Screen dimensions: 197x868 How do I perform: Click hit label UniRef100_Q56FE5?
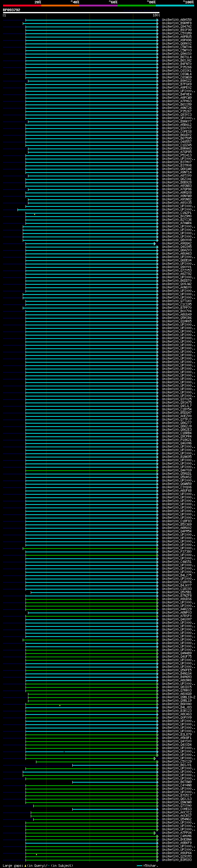176,670
